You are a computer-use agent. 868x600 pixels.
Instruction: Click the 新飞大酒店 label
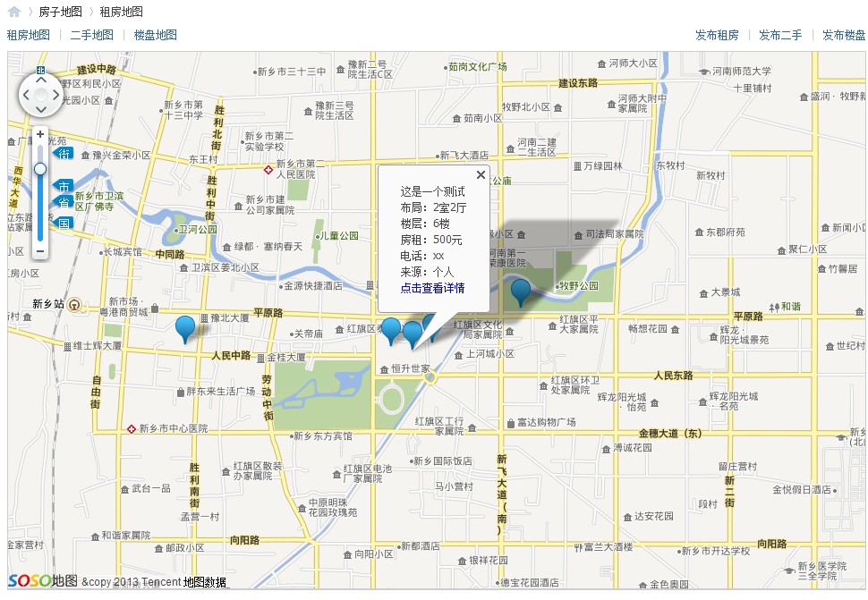click(464, 156)
